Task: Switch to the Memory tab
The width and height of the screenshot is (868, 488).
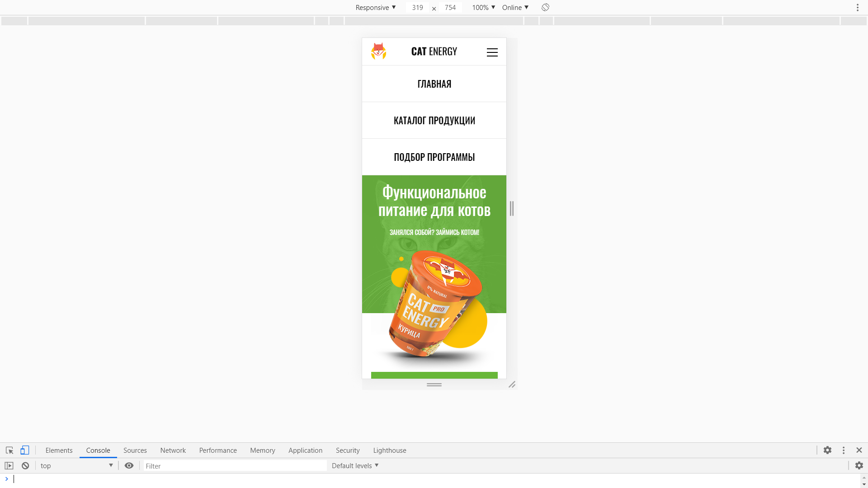Action: [x=262, y=450]
